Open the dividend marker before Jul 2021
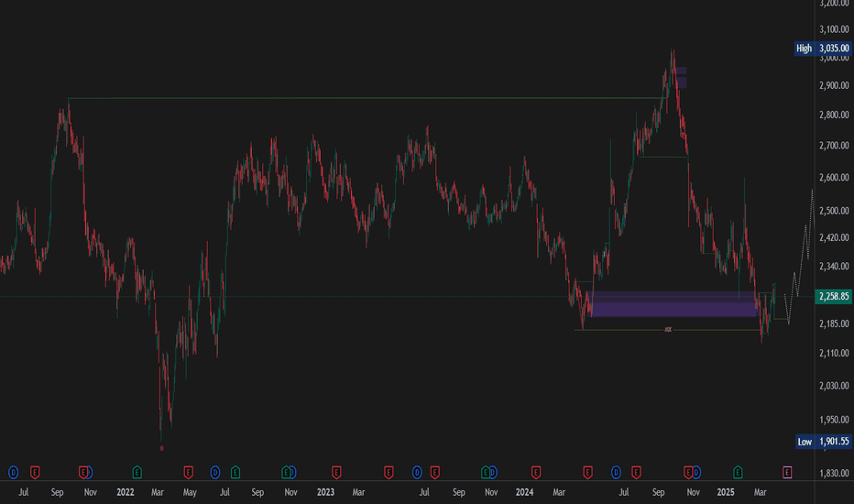Image resolution: width=854 pixels, height=504 pixels. pyautogui.click(x=14, y=473)
